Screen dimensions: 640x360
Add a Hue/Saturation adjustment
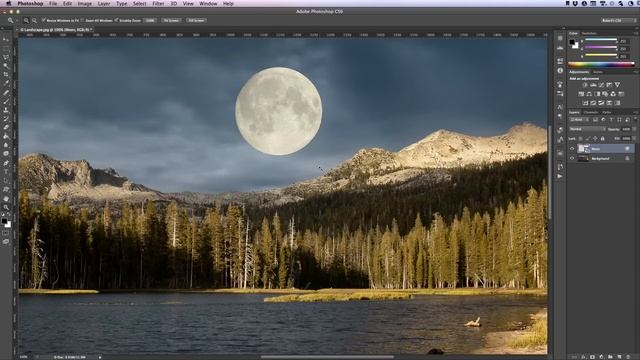point(581,94)
